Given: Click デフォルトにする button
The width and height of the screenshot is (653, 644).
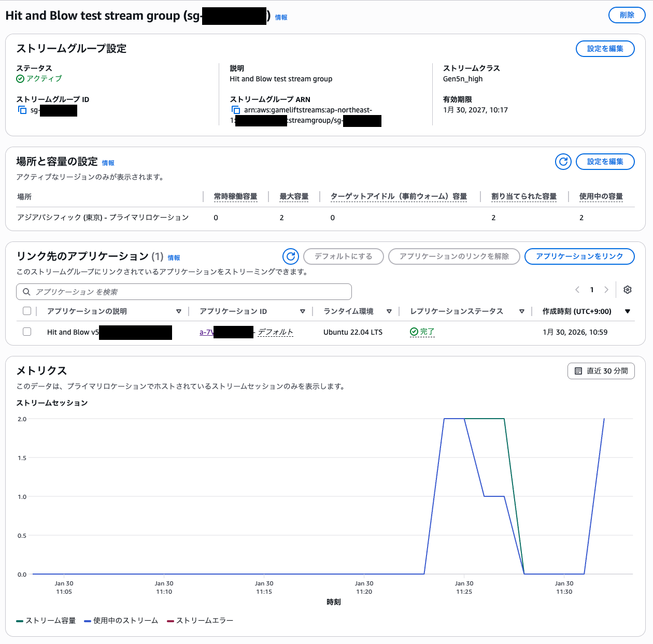Looking at the screenshot, I should tap(344, 256).
